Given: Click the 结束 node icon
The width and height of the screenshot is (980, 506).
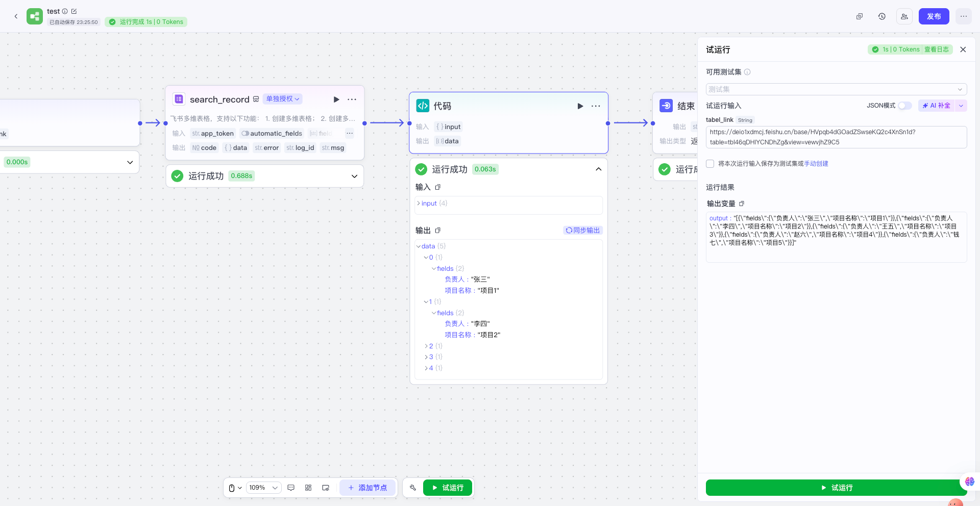Looking at the screenshot, I should pos(666,106).
